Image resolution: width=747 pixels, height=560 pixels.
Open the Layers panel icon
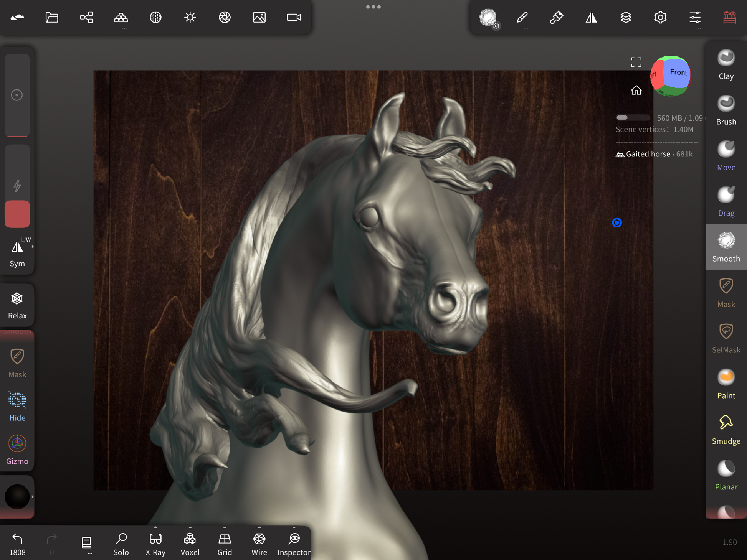coord(626,17)
